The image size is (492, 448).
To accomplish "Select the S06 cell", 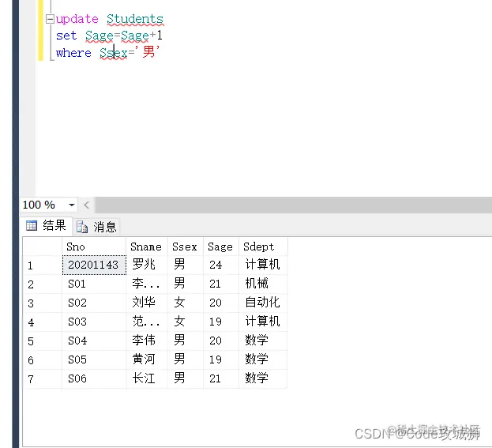I will (x=94, y=378).
